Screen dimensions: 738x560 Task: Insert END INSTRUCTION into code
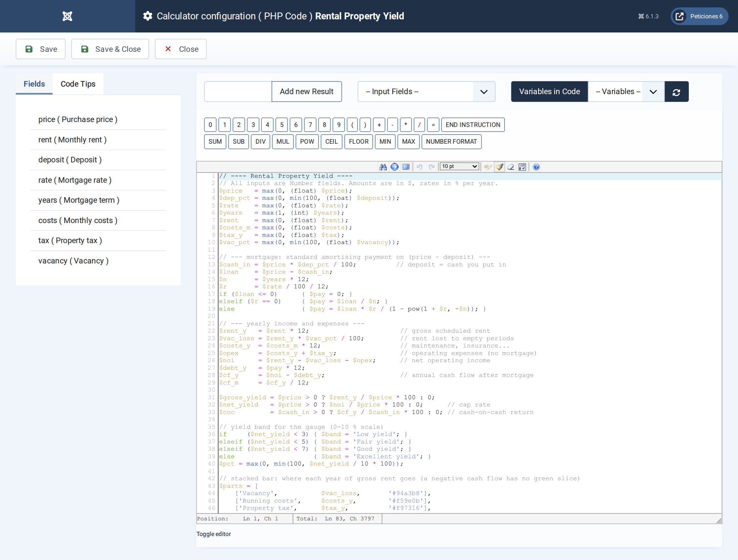(473, 125)
